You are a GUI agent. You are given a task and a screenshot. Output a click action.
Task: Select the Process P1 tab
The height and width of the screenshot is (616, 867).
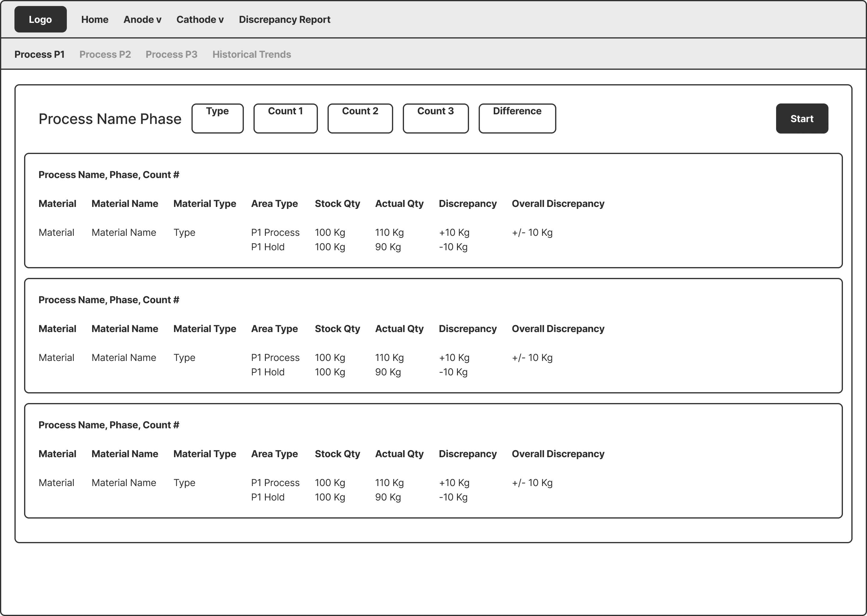coord(39,54)
